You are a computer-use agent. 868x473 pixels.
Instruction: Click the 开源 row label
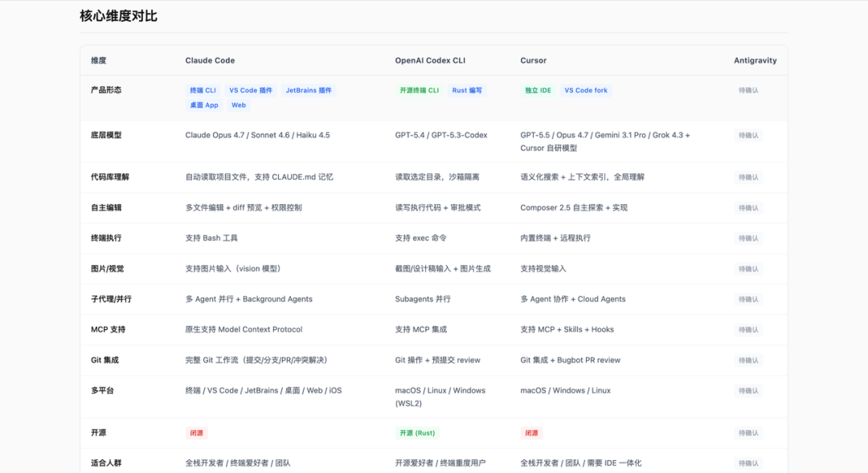pyautogui.click(x=99, y=433)
